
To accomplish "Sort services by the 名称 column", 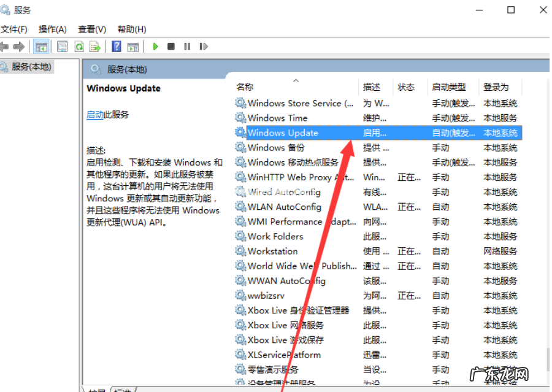I will pyautogui.click(x=245, y=86).
